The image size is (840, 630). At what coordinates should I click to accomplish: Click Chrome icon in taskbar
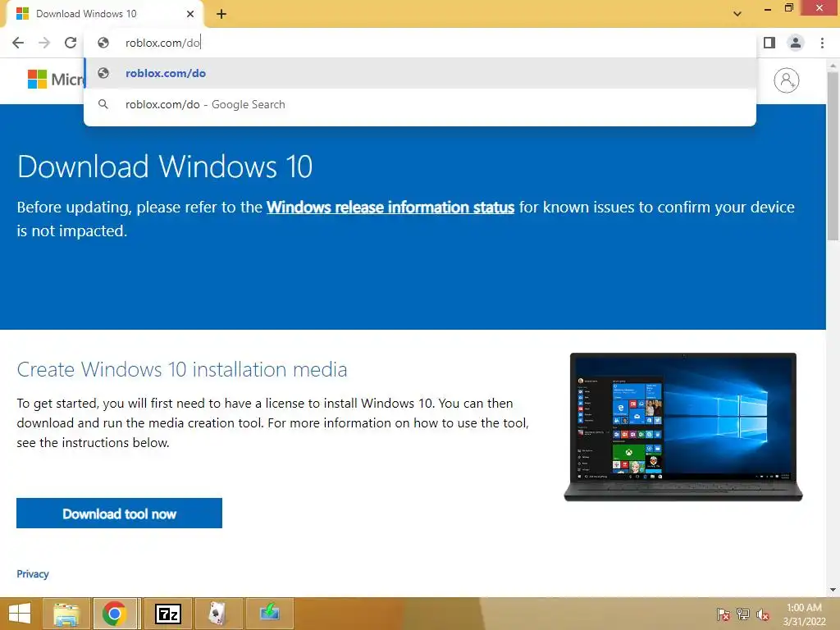[x=115, y=614]
